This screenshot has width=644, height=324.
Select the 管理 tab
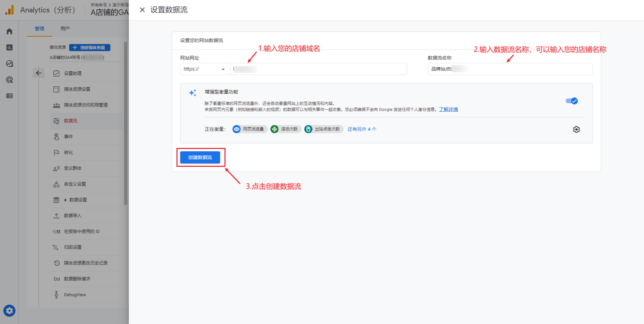[39, 29]
